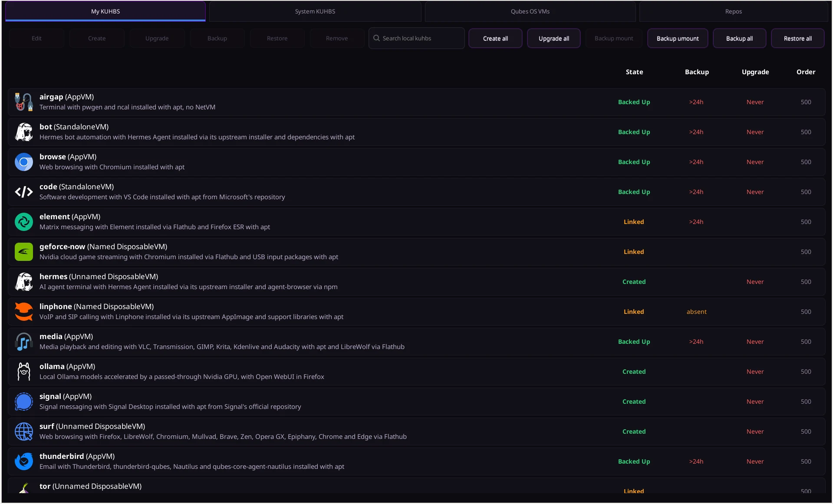Click the Restore toolbar button
The image size is (833, 504).
pos(277,38)
